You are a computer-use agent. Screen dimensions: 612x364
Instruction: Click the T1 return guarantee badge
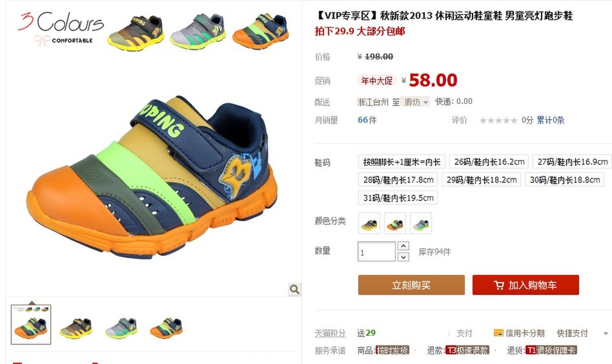coord(551,350)
